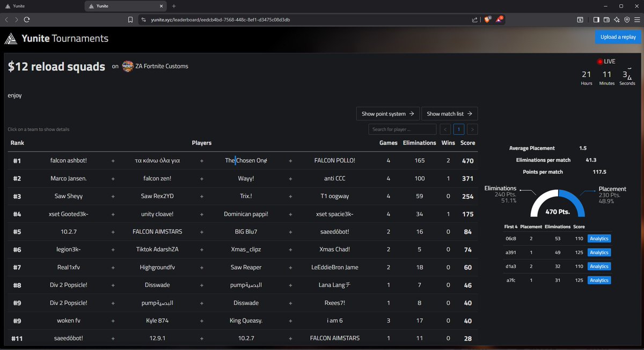Open the Leo AI sparkle icon
The image size is (644, 350).
[617, 19]
